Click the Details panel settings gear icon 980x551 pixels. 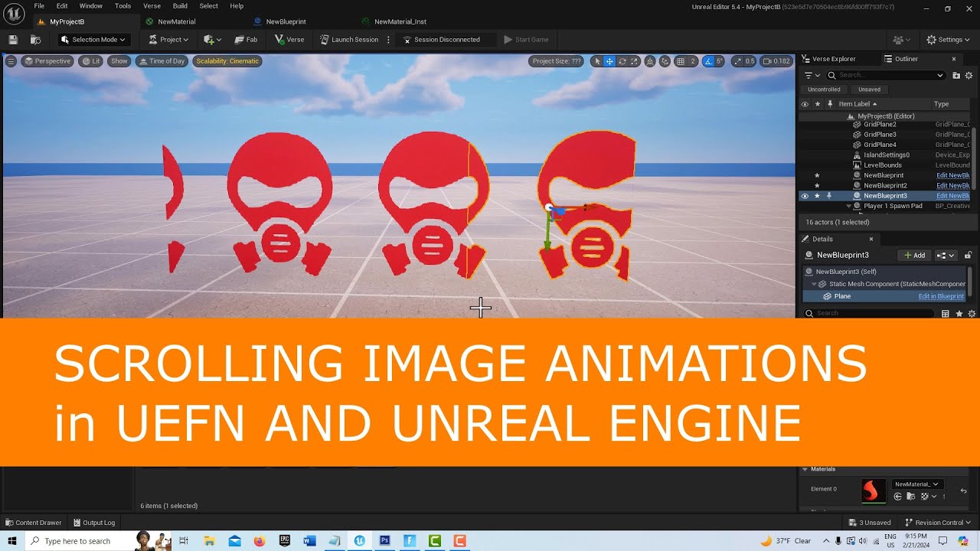972,314
